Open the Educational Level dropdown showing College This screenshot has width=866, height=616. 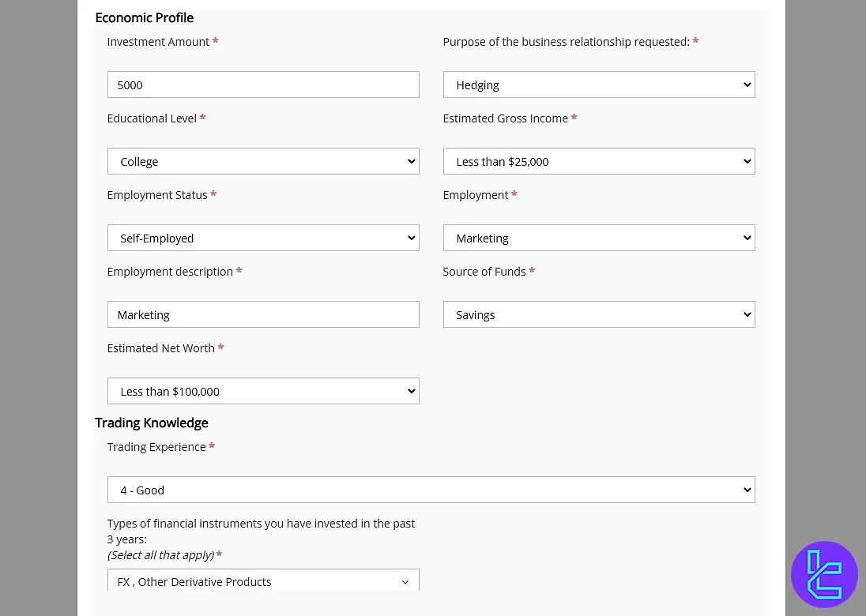[263, 161]
